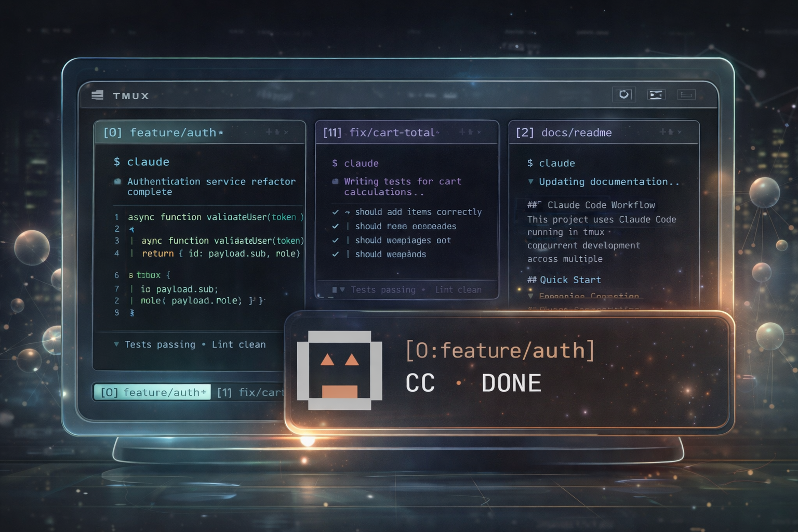Image resolution: width=798 pixels, height=532 pixels.
Task: Expand the 'Tests passing' triangle in fix/cart-total pane
Action: 343,289
